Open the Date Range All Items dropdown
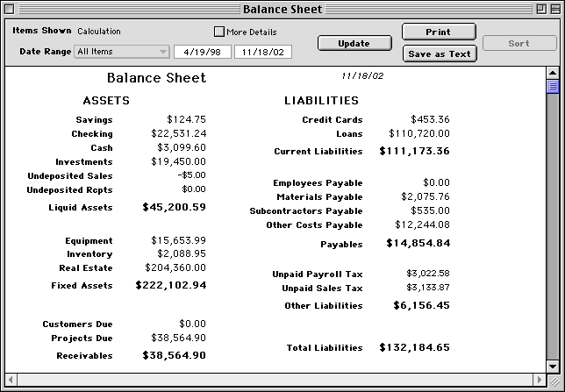Viewport: 565px width, 392px height. point(122,52)
